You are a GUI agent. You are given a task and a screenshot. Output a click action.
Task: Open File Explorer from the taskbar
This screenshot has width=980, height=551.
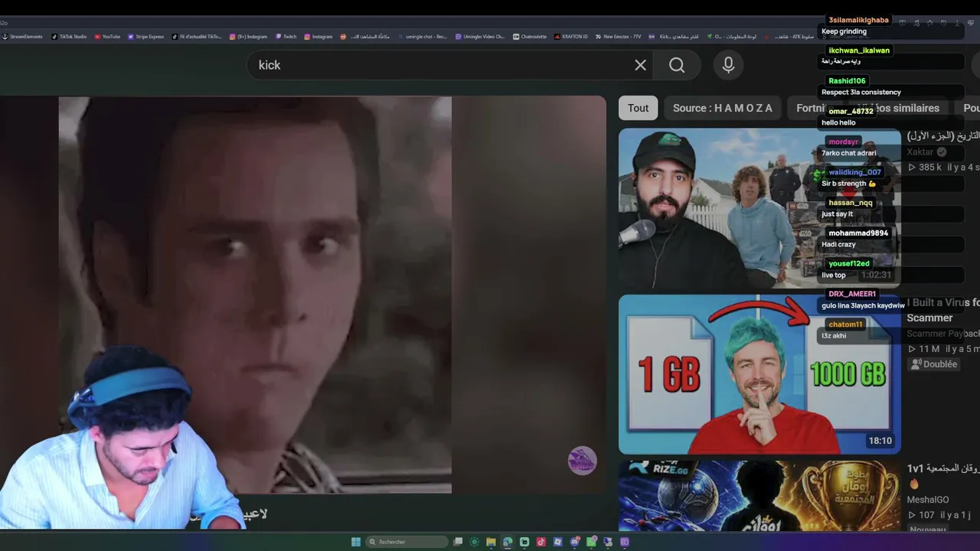[x=491, y=542]
